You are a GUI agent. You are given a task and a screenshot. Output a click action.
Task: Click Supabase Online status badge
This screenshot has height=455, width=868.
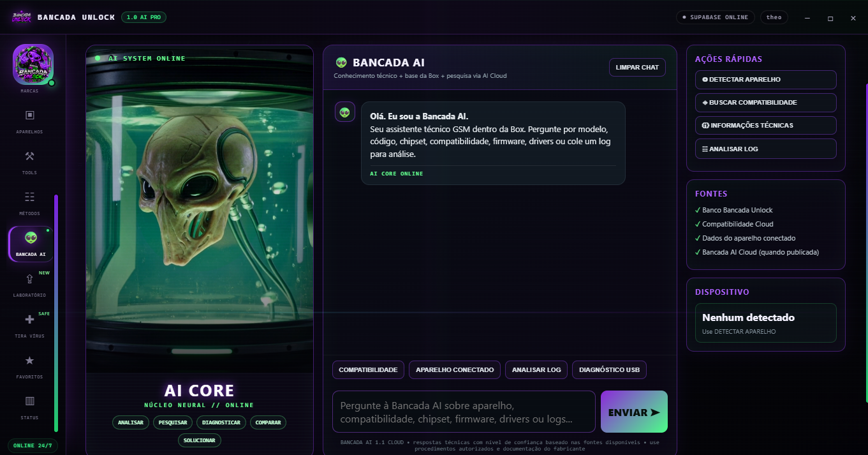pos(716,17)
